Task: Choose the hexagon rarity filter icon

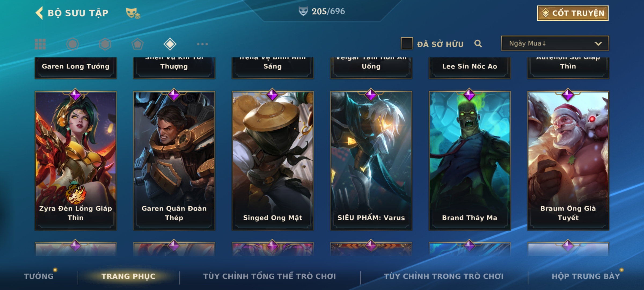Action: click(105, 44)
